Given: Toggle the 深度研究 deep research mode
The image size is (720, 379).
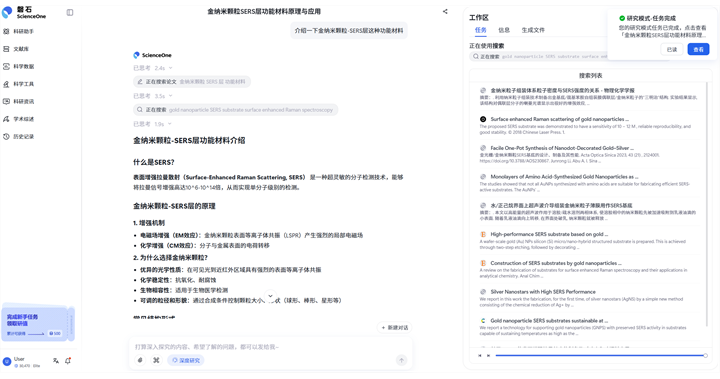Looking at the screenshot, I should (x=186, y=360).
